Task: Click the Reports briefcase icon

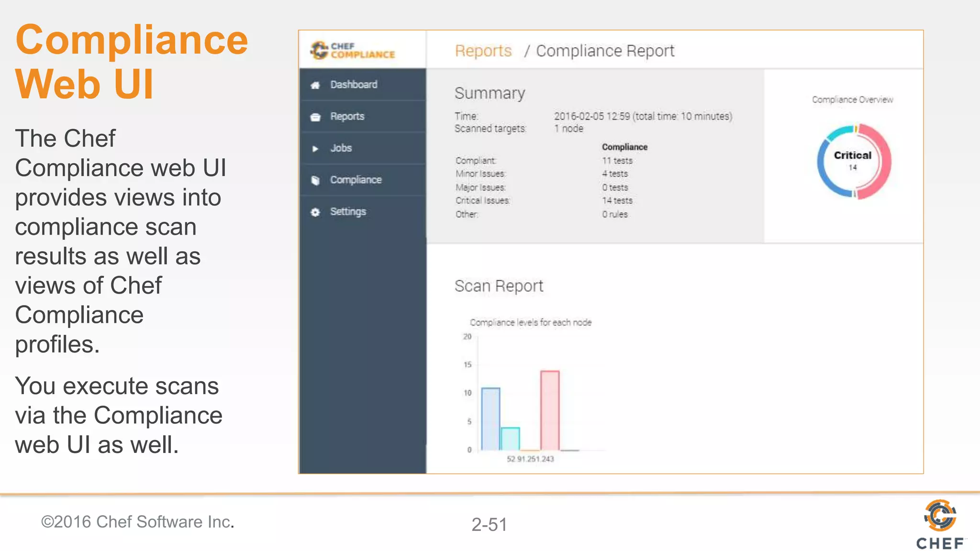Action: click(x=315, y=117)
